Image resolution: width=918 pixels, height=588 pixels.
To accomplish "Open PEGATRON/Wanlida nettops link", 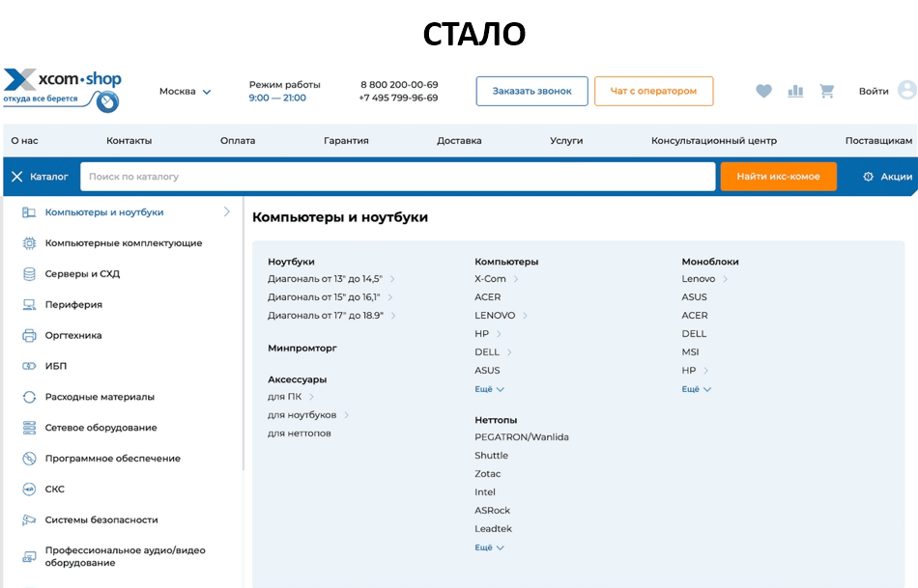I will click(x=522, y=437).
